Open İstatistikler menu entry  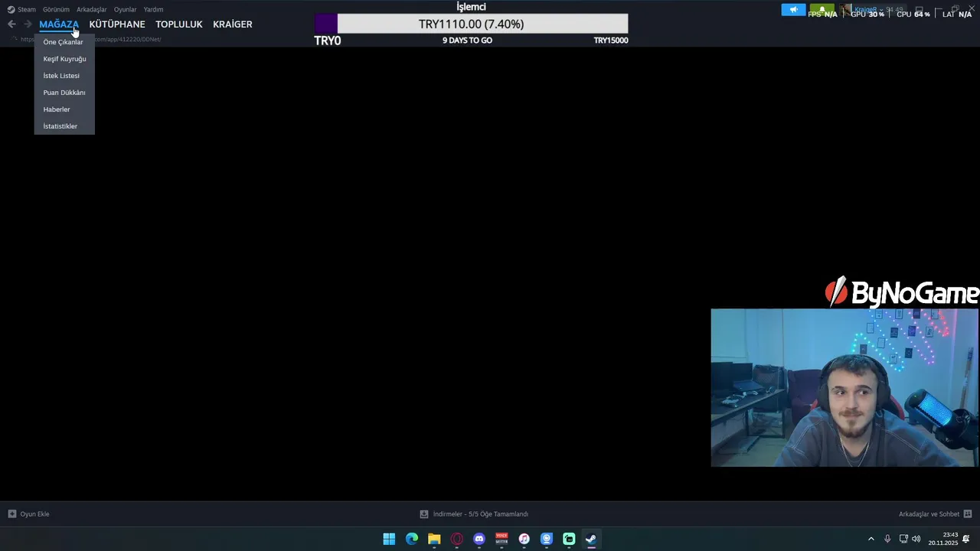pos(64,126)
